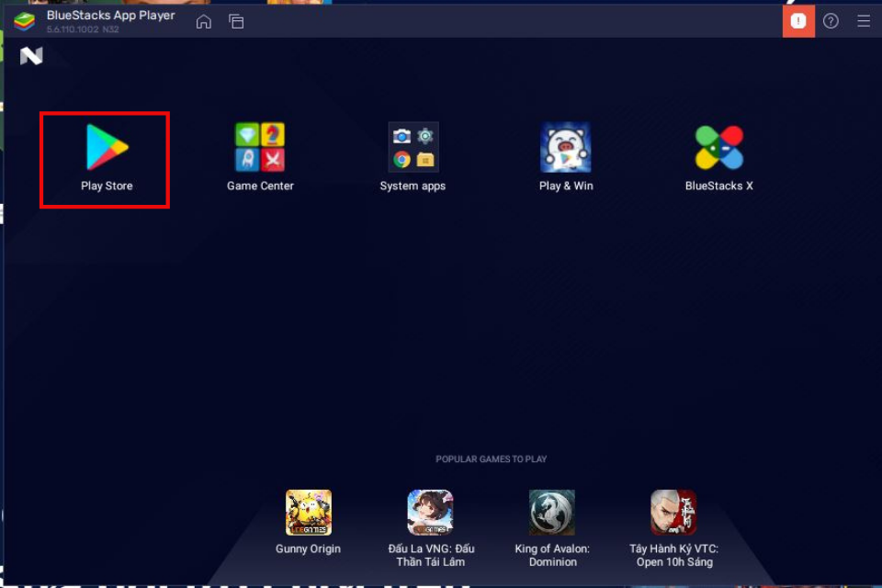Click the BlueStacks X label

tap(718, 186)
